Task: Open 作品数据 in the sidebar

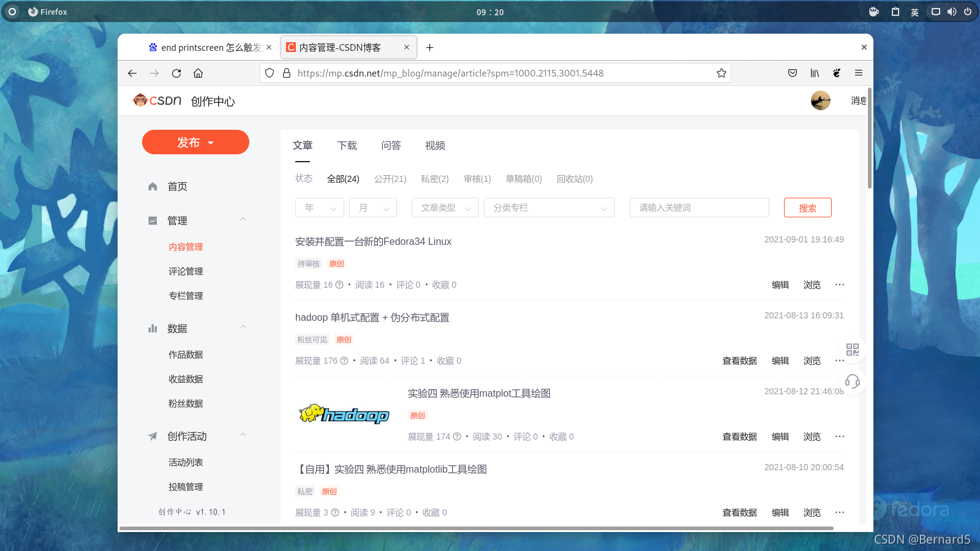Action: click(x=186, y=354)
